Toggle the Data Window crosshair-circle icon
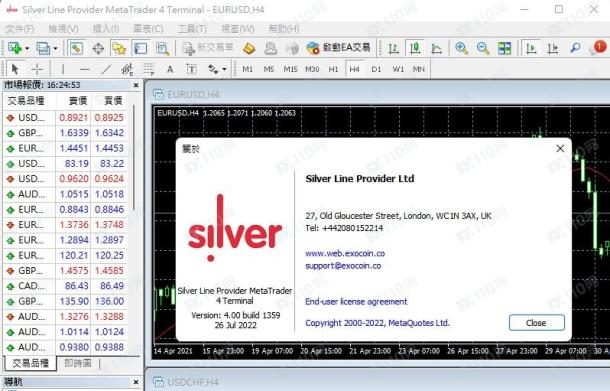This screenshot has width=610, height=391. (x=98, y=49)
